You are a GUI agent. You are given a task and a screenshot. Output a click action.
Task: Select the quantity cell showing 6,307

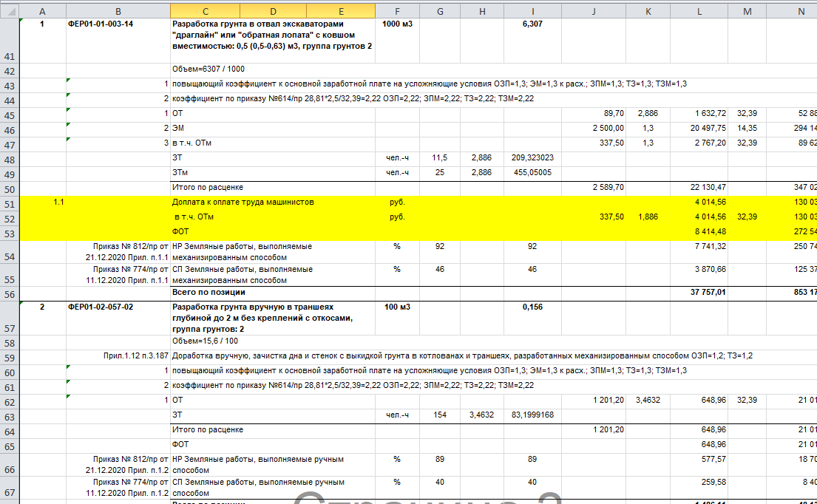532,24
